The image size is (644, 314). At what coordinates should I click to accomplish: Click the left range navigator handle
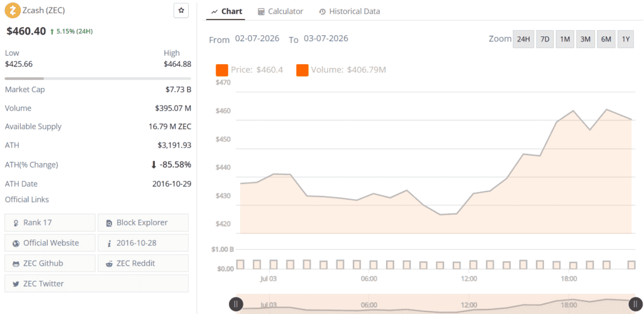coord(236,304)
